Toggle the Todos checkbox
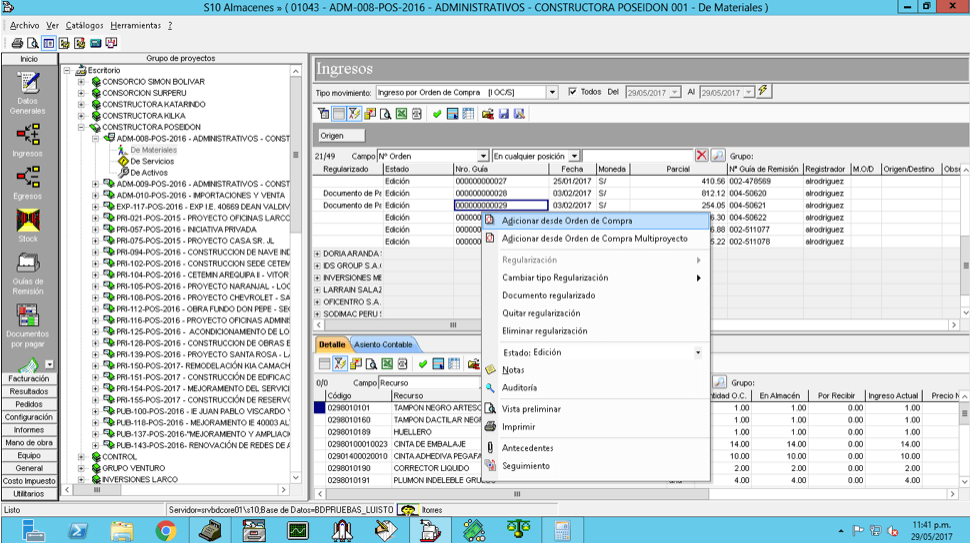This screenshot has width=970, height=543. [572, 92]
